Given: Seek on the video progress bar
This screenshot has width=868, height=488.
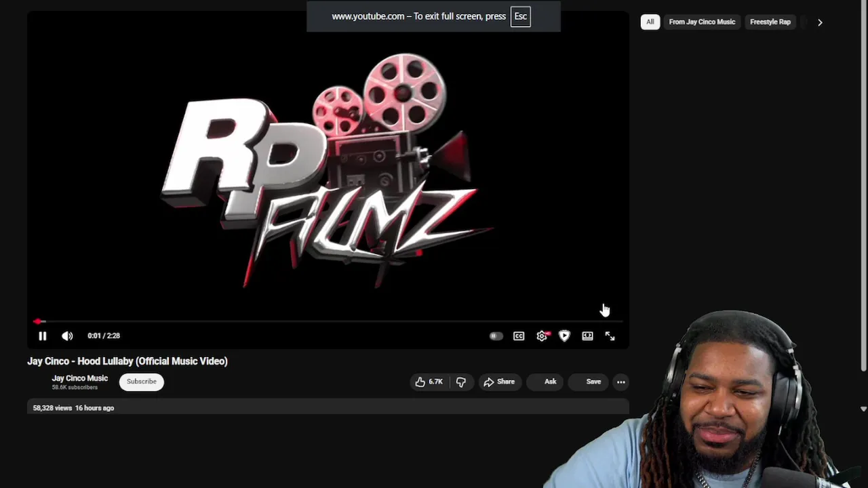Looking at the screenshot, I should point(328,321).
